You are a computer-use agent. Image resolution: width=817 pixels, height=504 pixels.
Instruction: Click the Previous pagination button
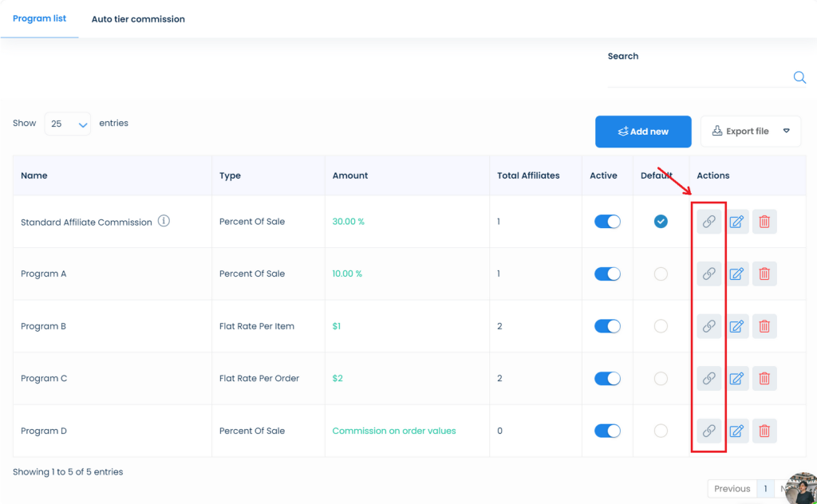(732, 488)
